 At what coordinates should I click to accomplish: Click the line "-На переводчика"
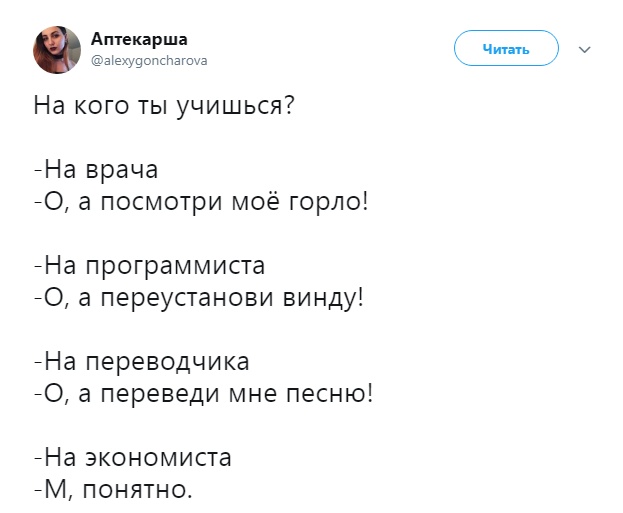tap(141, 362)
